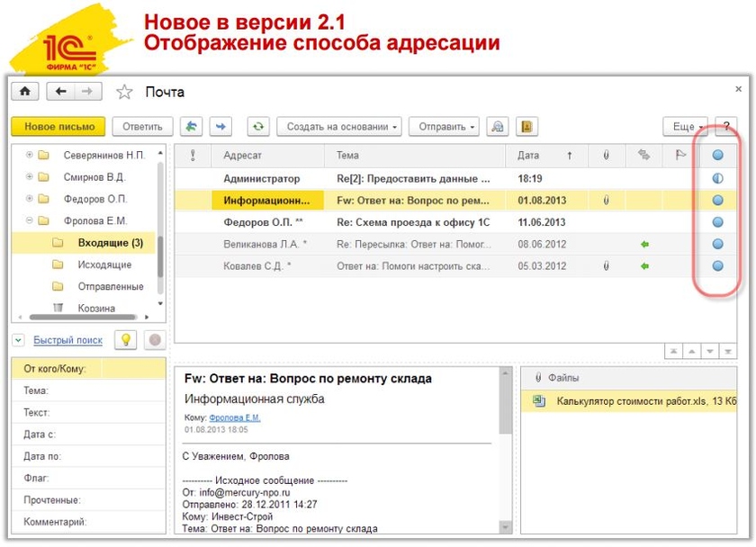Click the Новое письмо button
Image resolution: width=756 pixels, height=547 pixels.
[x=58, y=127]
